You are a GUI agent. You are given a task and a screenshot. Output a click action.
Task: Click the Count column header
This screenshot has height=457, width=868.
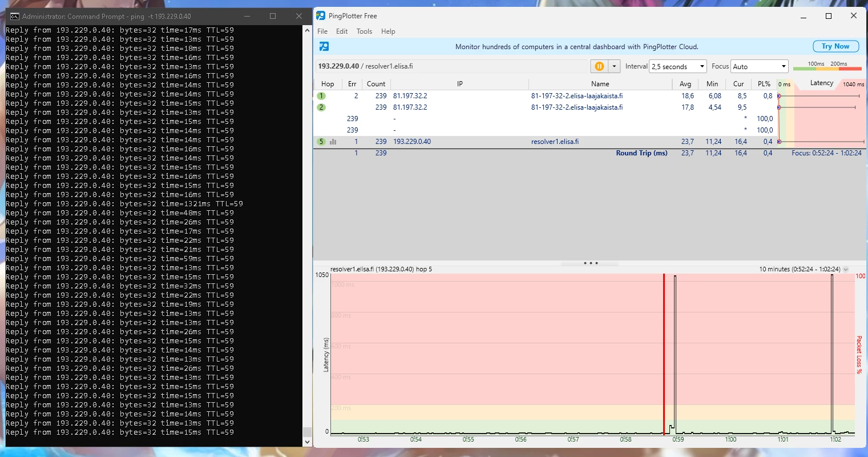point(376,84)
